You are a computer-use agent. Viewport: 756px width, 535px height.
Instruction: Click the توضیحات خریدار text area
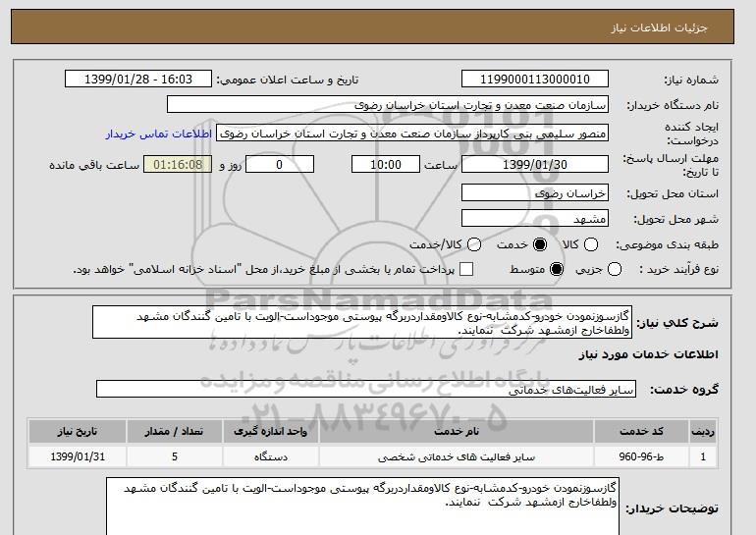[362, 507]
